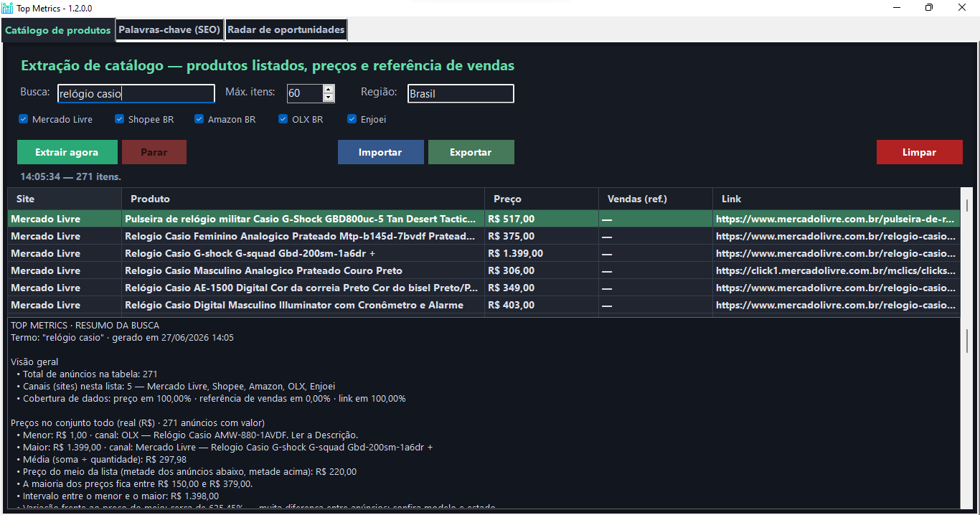
Task: Click the Link column header
Action: pos(837,199)
